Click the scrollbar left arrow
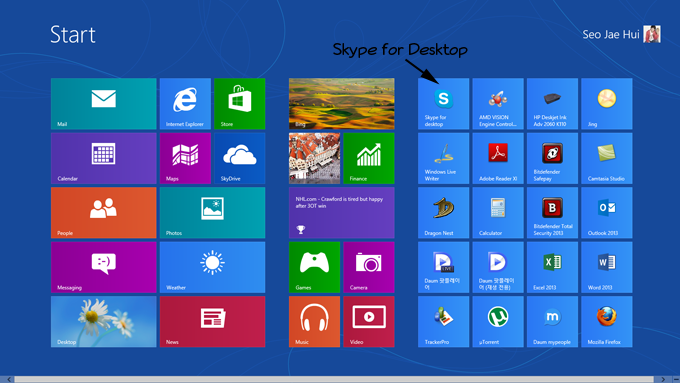 click(x=8, y=380)
